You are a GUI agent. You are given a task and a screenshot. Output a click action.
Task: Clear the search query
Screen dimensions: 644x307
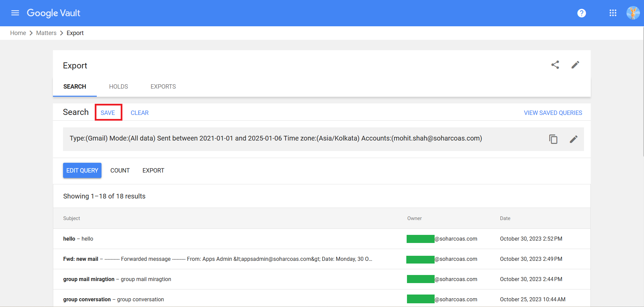pos(140,113)
